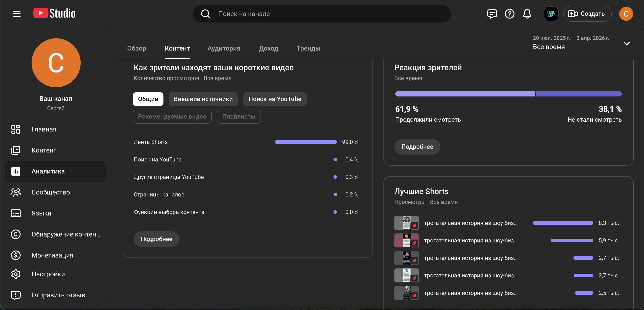Screen dimensions: 644x310
Task: Click the channel search input field
Action: (325, 14)
